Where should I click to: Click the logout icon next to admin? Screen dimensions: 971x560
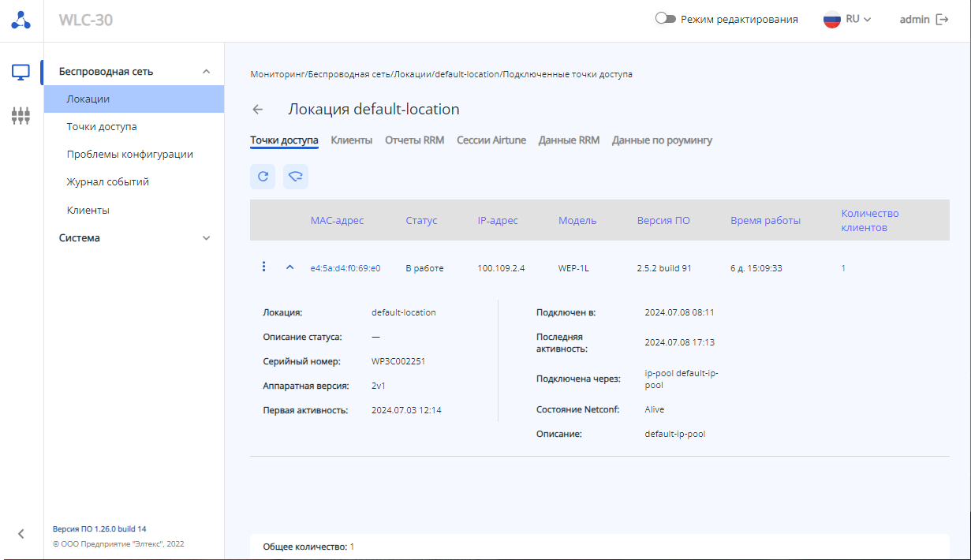[942, 20]
